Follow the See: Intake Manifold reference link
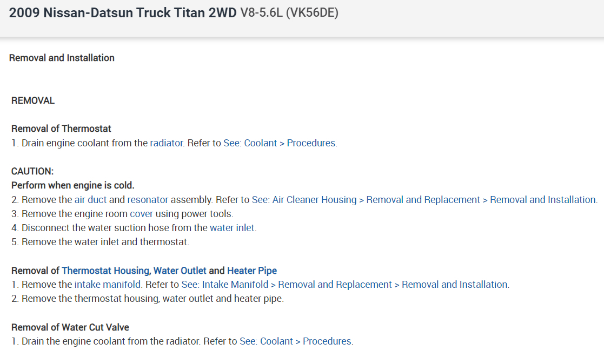Viewport: 604px width, 364px height. 345,285
